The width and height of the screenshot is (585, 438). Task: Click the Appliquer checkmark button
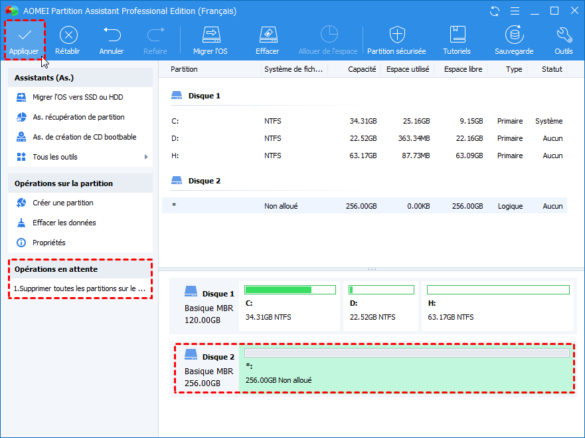24,40
